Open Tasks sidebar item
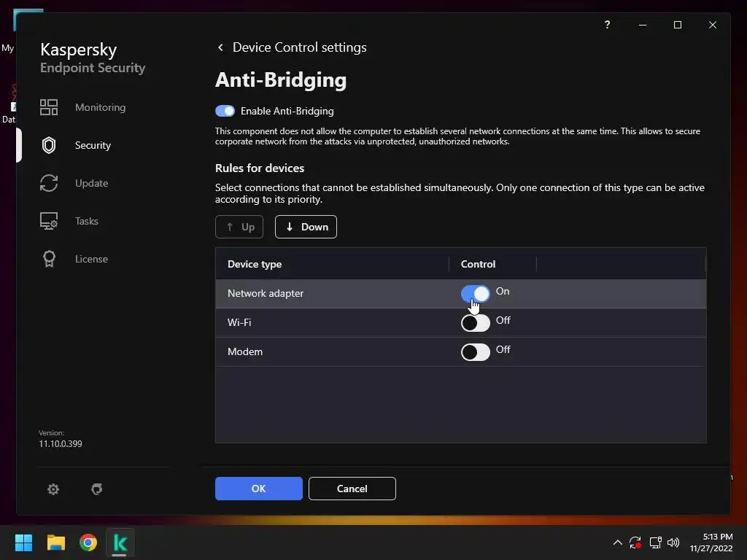This screenshot has height=560, width=747. (87, 221)
